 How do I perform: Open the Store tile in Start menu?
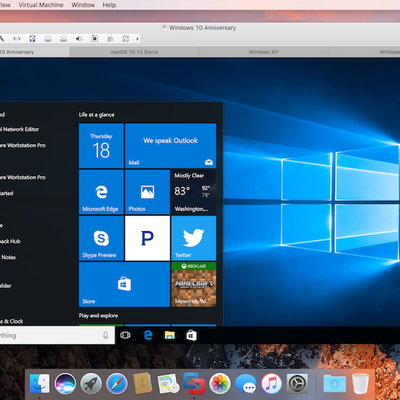pyautogui.click(x=124, y=284)
